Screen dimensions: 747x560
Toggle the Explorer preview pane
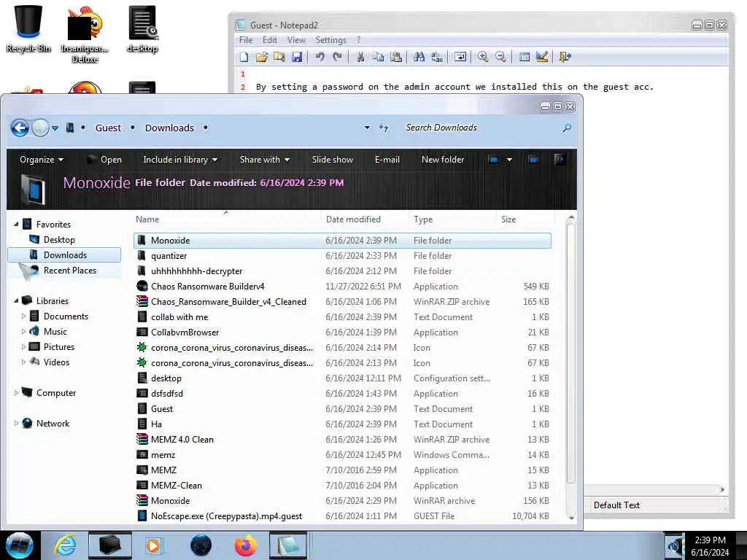pyautogui.click(x=533, y=160)
